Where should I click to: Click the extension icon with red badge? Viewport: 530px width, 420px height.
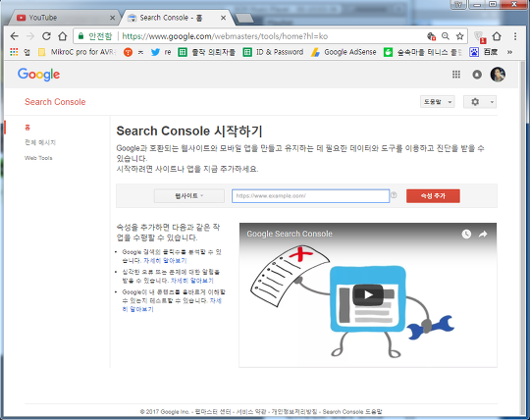480,37
